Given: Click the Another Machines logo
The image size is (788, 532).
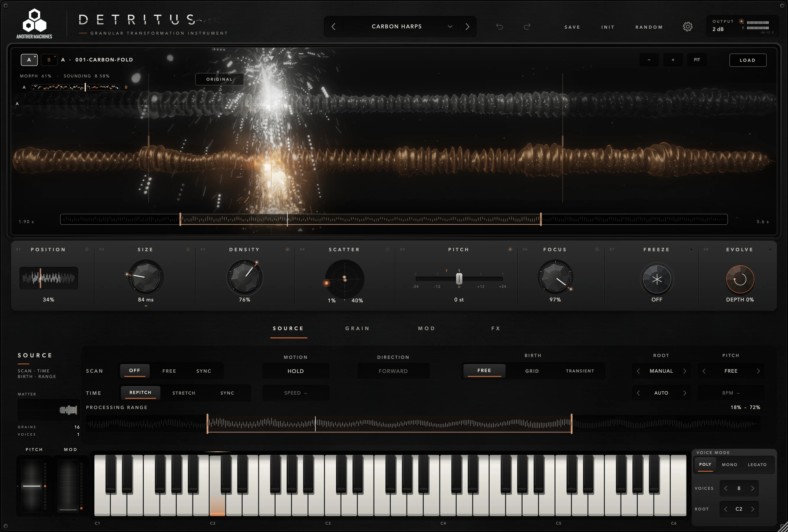Looking at the screenshot, I should 34,24.
